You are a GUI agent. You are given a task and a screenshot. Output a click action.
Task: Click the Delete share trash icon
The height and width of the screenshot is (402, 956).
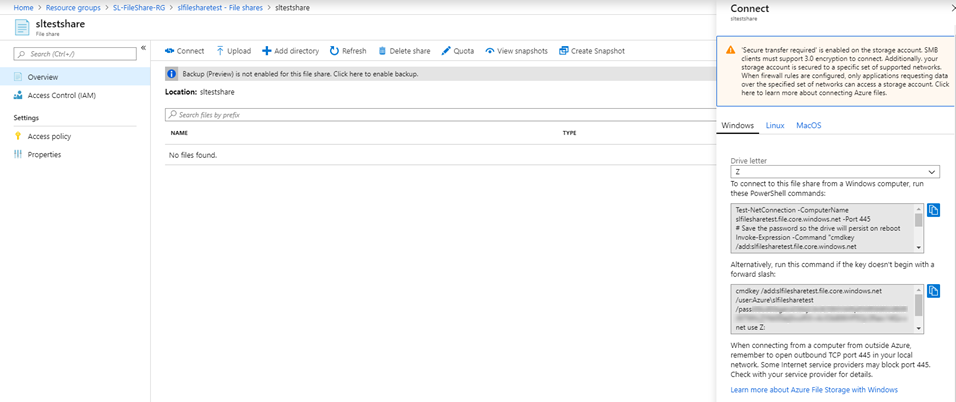click(x=382, y=51)
